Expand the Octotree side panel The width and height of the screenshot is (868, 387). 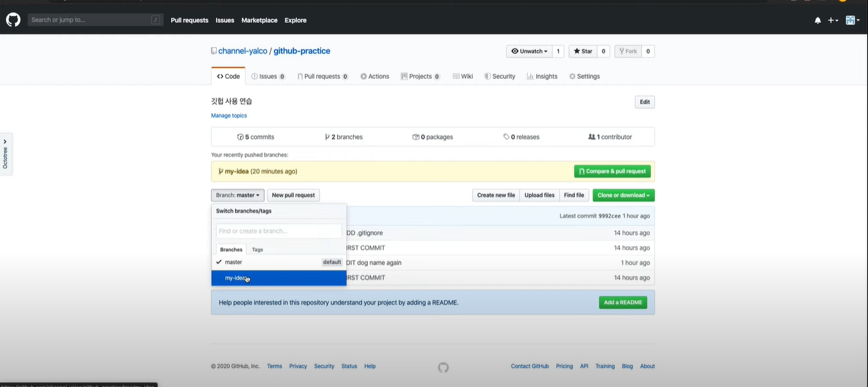(5, 154)
